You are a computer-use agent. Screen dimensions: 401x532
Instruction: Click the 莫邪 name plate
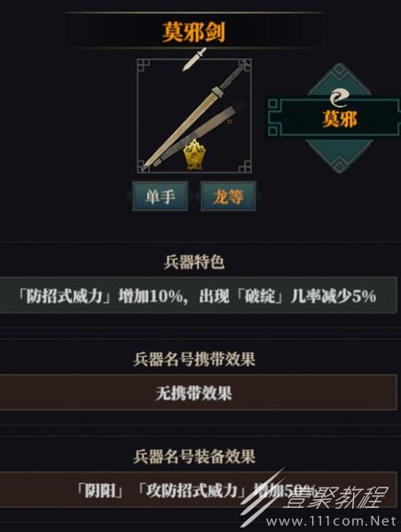pyautogui.click(x=334, y=118)
